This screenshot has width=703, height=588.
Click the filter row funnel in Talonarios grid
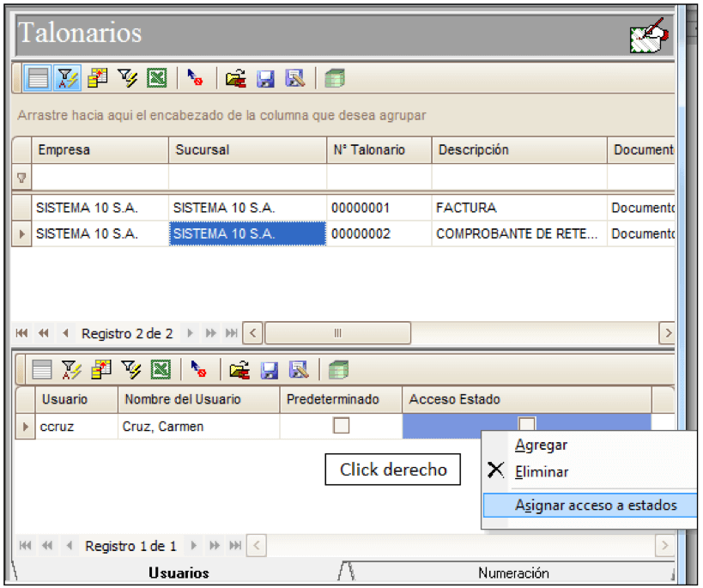[x=21, y=178]
